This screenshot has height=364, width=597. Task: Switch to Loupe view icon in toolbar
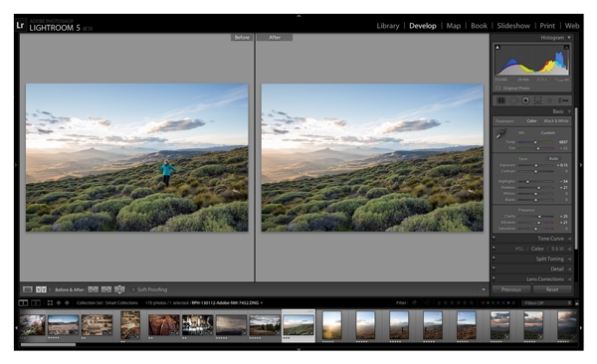(28, 289)
